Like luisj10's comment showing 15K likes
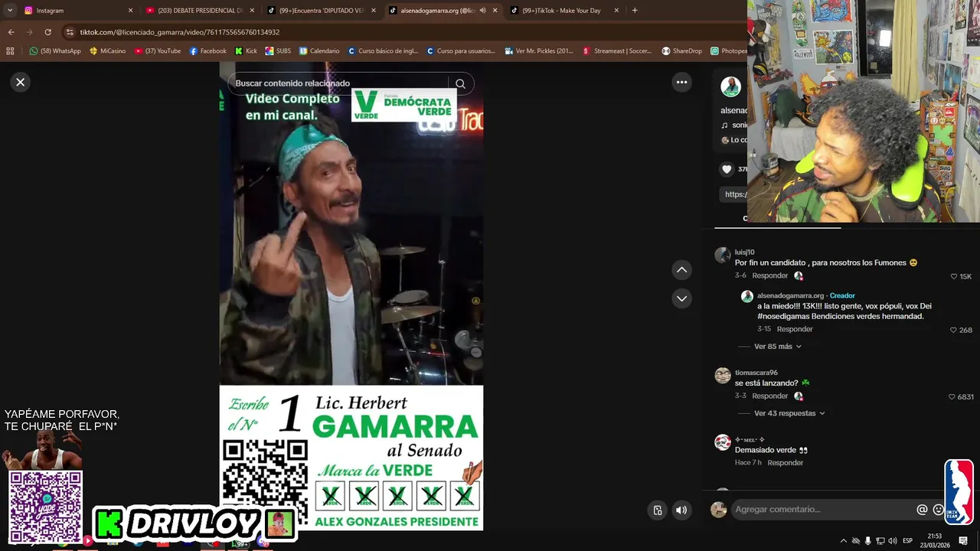The width and height of the screenshot is (980, 551). click(x=954, y=276)
